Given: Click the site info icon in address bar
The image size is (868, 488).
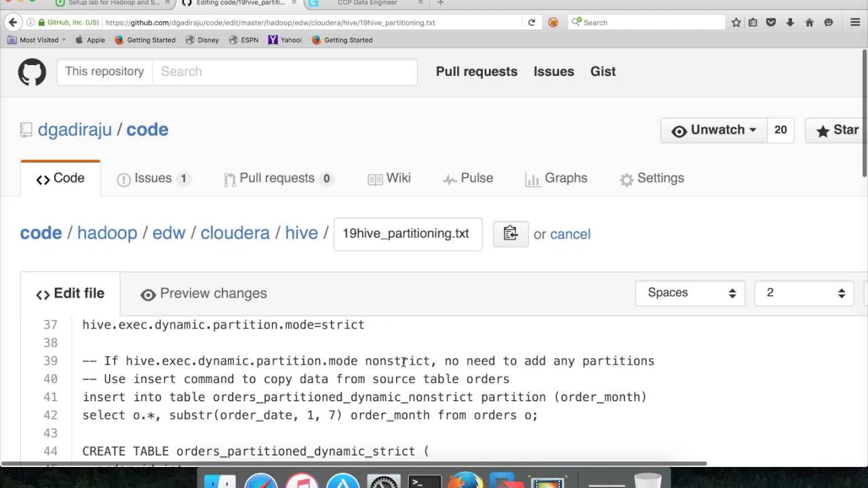Looking at the screenshot, I should click(31, 22).
